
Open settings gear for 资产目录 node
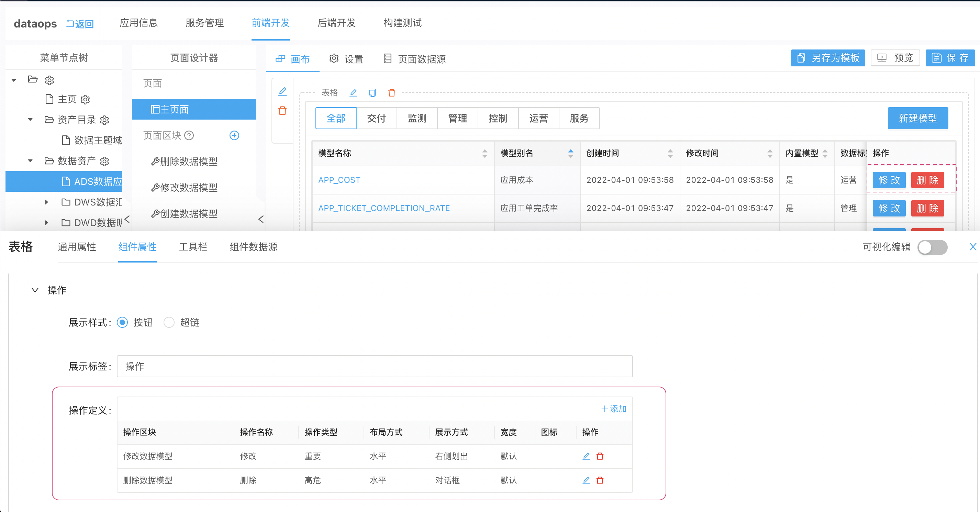coord(104,120)
